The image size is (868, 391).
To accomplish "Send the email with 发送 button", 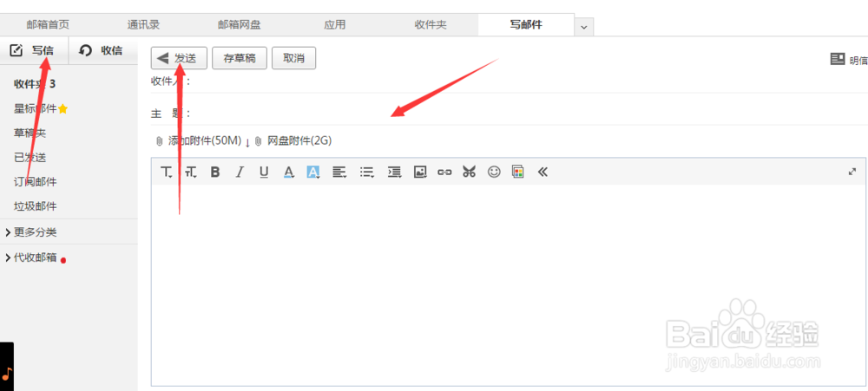I will pos(179,58).
